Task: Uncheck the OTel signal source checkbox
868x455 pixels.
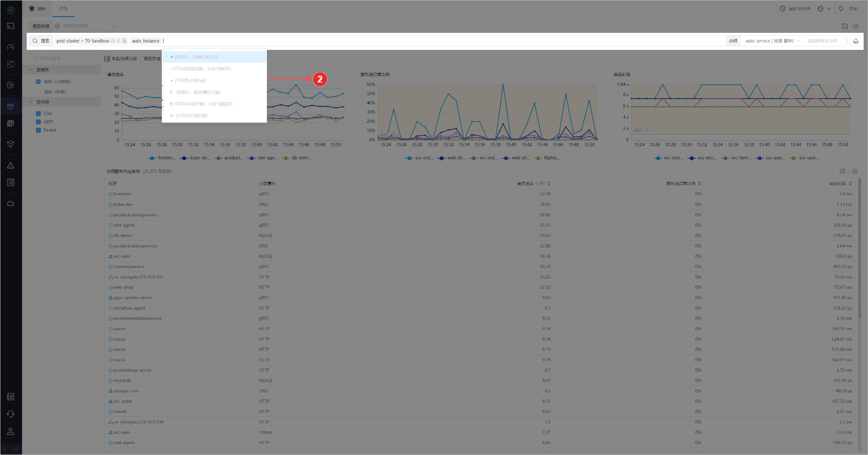Action: tap(39, 113)
